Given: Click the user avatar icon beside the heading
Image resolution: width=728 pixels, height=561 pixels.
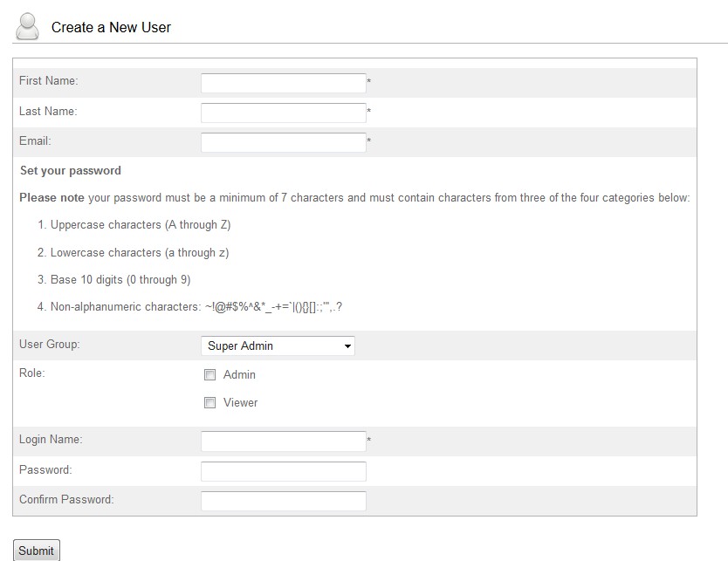Looking at the screenshot, I should [x=27, y=26].
